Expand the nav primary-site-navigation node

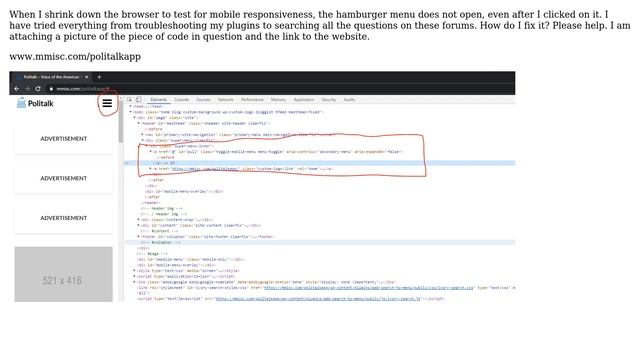142,134
